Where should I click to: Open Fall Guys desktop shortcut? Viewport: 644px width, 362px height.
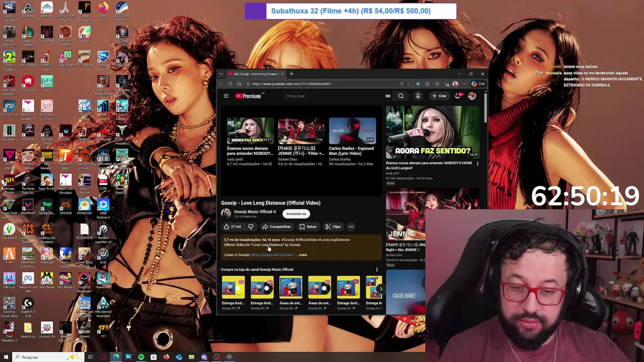[9, 281]
